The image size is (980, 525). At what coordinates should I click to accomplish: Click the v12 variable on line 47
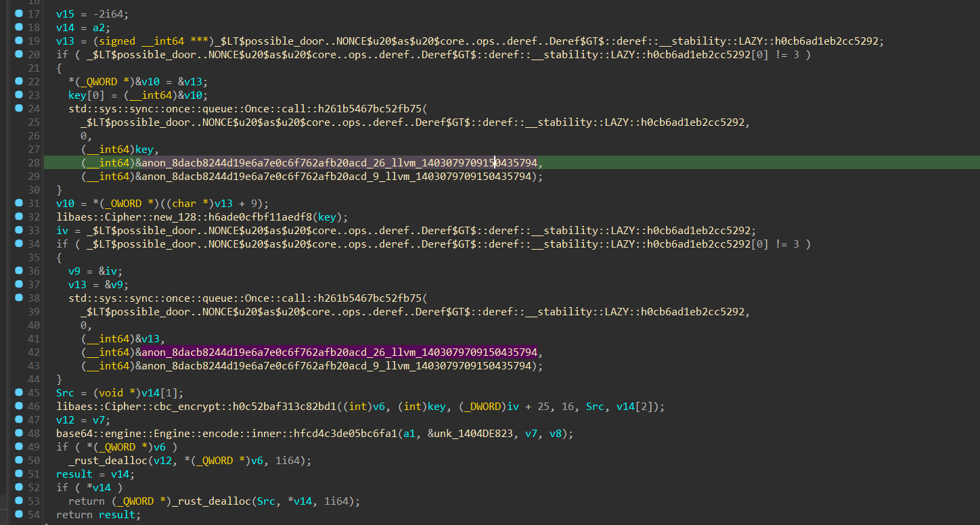tap(64, 419)
